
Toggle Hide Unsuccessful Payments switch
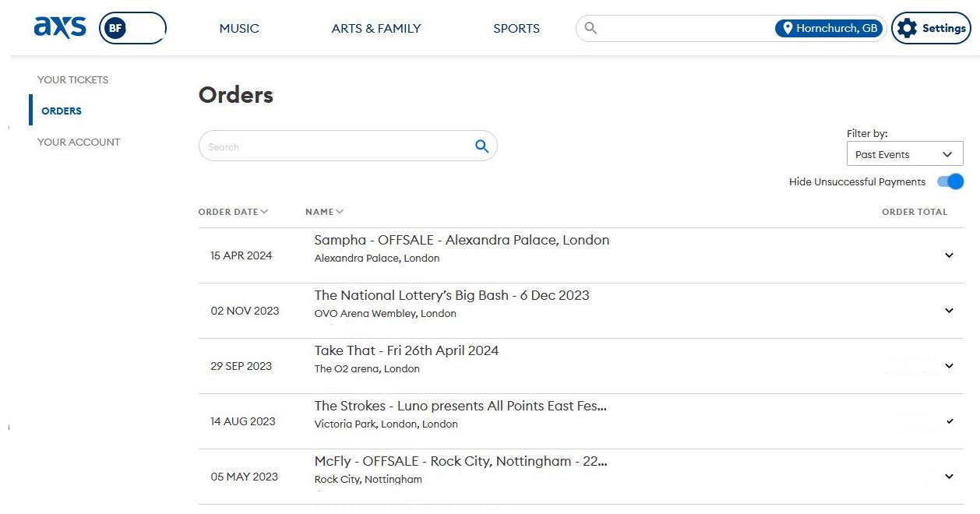[950, 181]
